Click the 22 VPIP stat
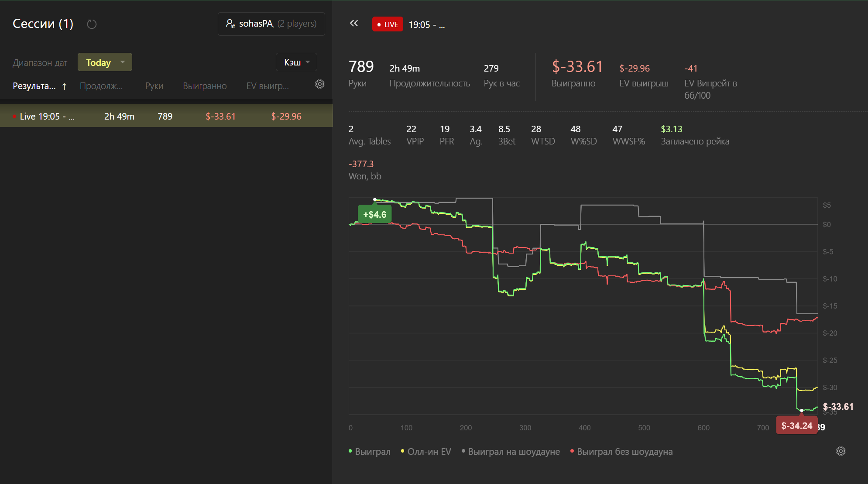The width and height of the screenshot is (868, 484). (x=415, y=135)
